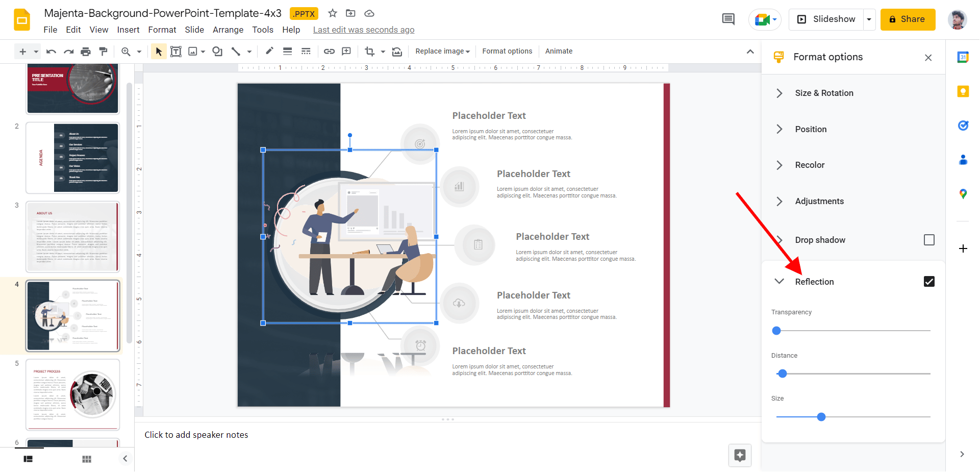The image size is (980, 472).
Task: Star the presentation with the star icon
Action: [333, 13]
